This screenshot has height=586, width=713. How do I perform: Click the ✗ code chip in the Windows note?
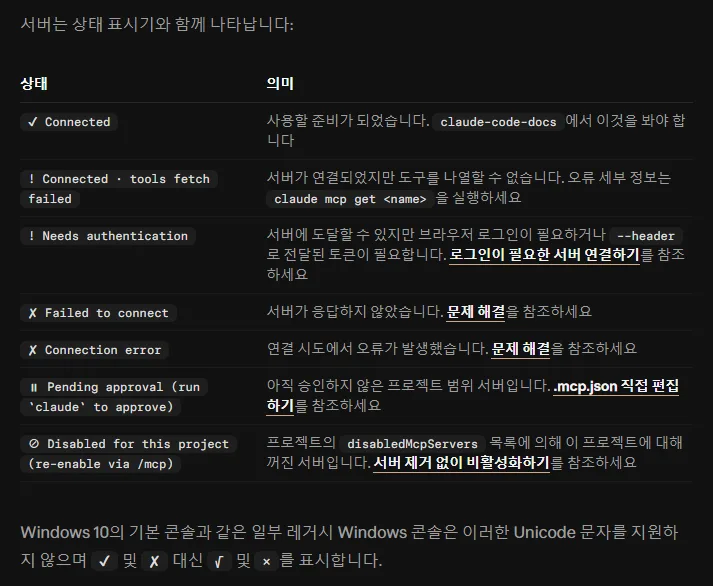point(154,561)
